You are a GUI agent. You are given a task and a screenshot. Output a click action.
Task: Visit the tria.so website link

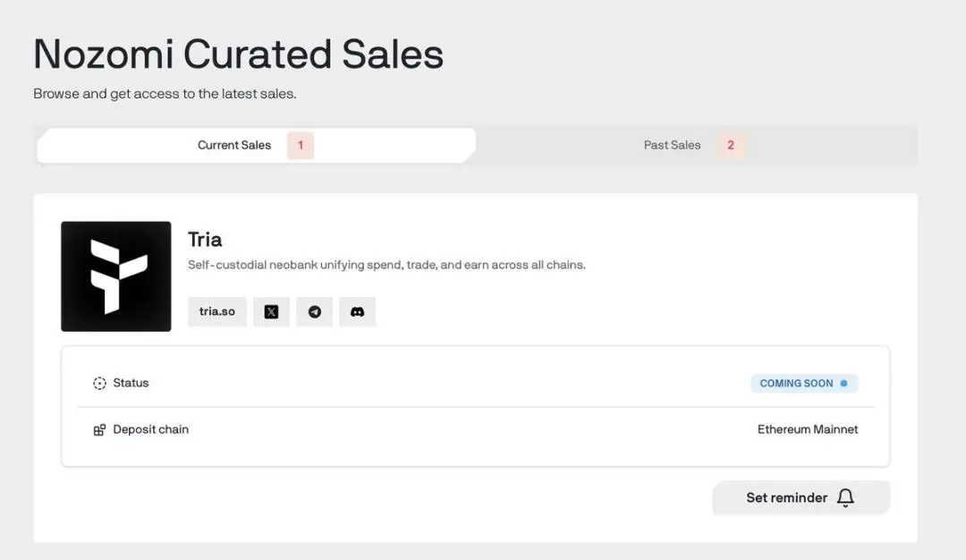click(217, 312)
